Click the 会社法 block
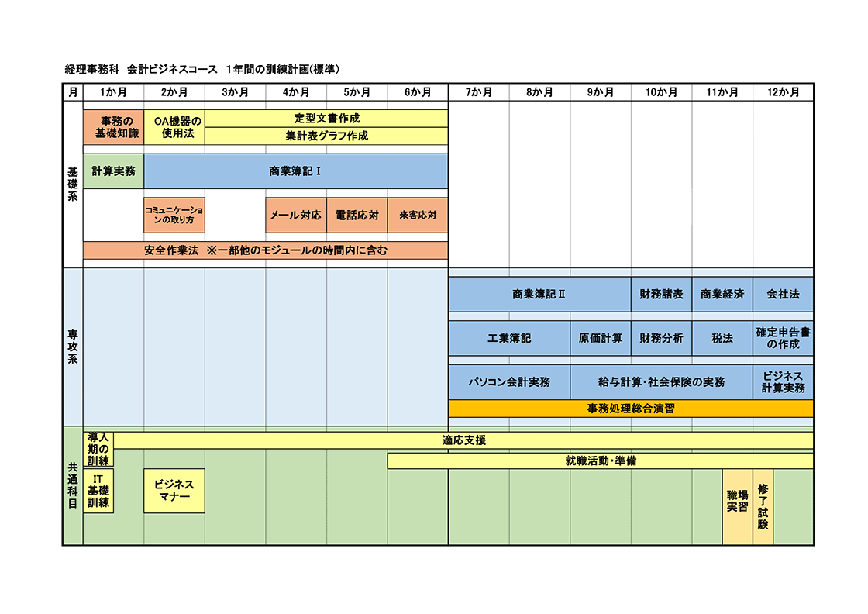This screenshot has height=614, width=868. pyautogui.click(x=784, y=294)
